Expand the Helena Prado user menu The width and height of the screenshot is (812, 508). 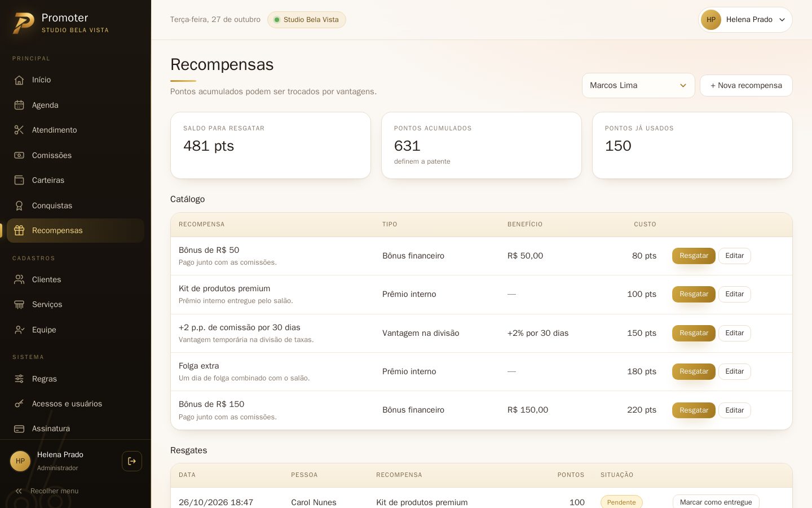[745, 20]
